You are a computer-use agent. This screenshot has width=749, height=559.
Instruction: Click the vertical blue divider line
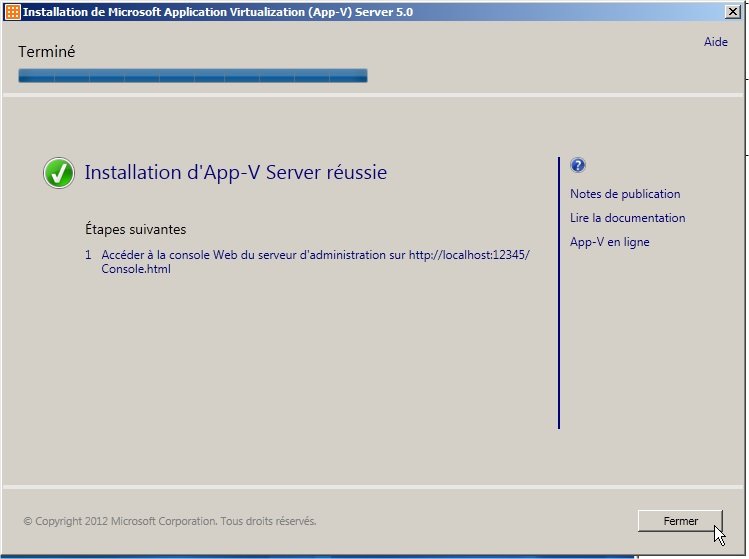(558, 292)
